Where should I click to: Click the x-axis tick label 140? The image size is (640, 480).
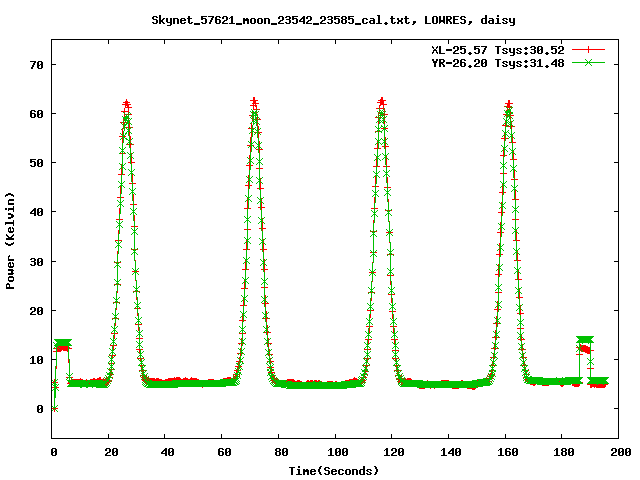pos(451,452)
